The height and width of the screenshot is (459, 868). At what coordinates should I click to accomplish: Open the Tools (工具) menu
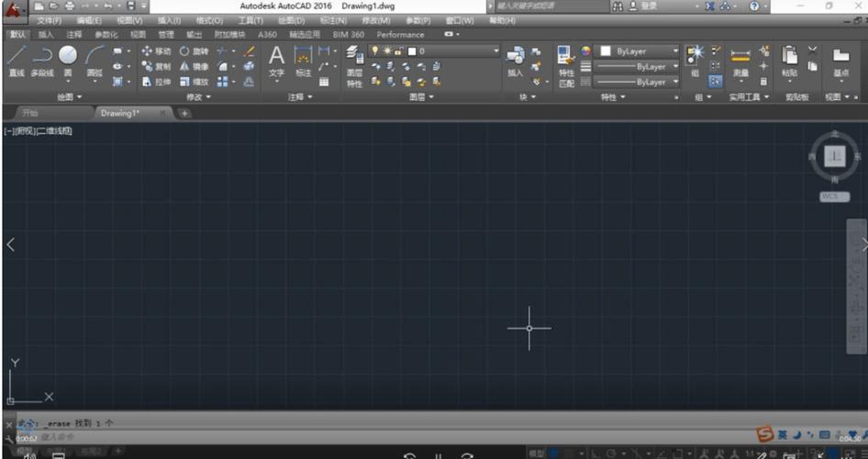point(250,20)
